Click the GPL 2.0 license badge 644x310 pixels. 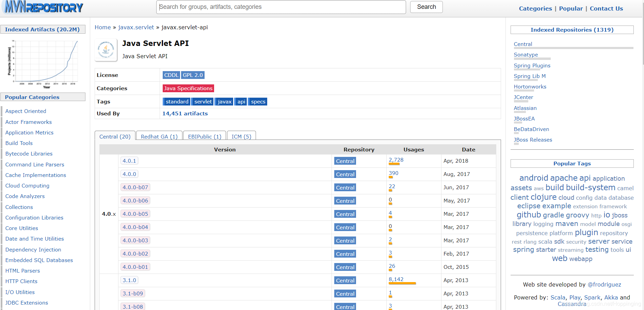pos(193,75)
